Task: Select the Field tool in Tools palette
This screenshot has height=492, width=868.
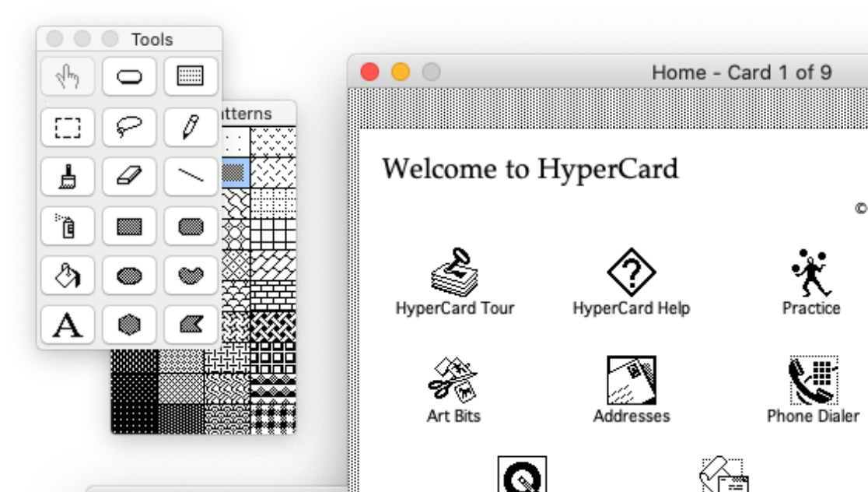Action: pos(191,76)
